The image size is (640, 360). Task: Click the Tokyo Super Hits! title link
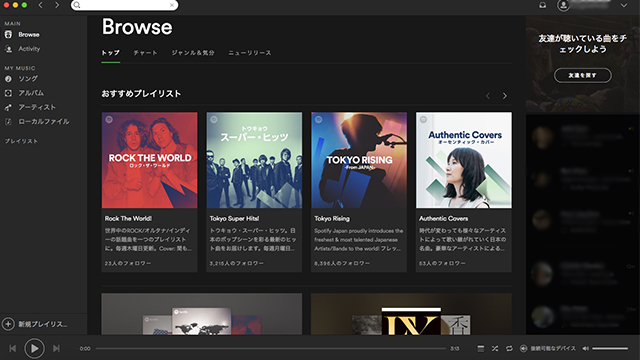[x=234, y=218]
